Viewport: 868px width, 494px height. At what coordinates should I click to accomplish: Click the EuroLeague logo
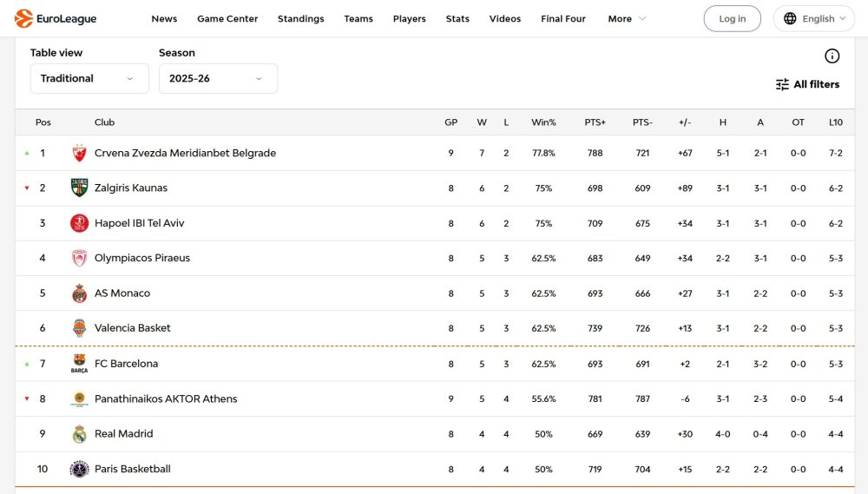pyautogui.click(x=56, y=18)
